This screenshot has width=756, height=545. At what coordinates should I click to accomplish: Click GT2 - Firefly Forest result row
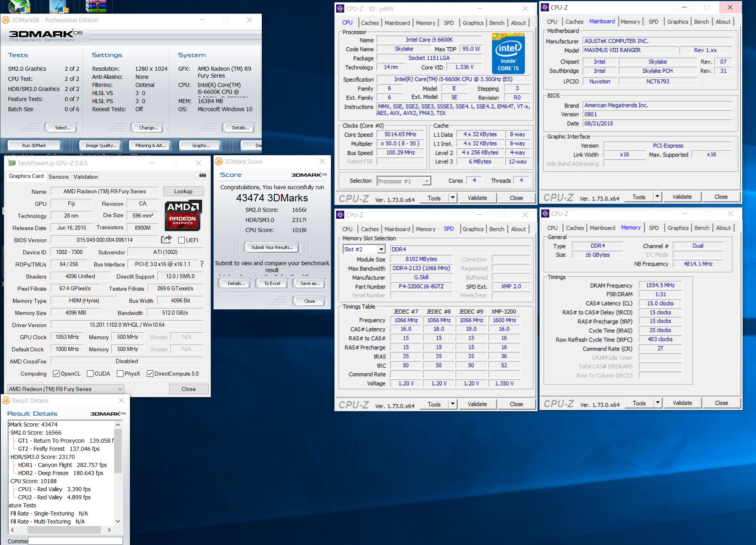[x=59, y=449]
